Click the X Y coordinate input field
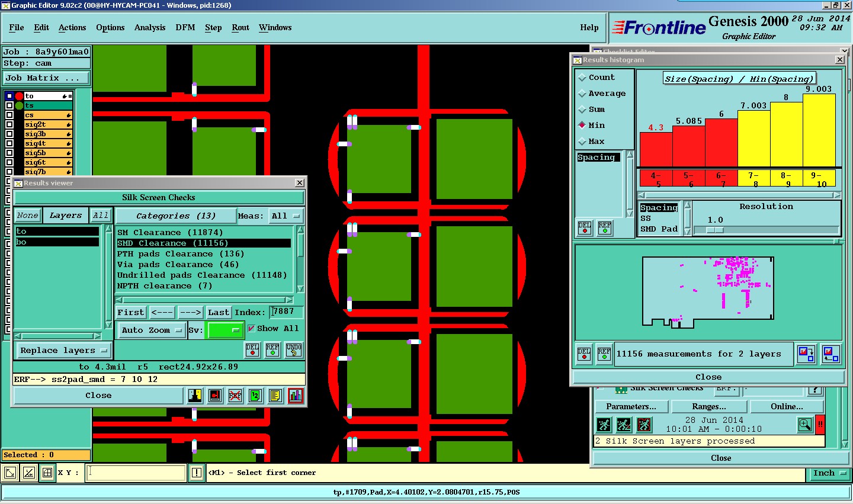This screenshot has width=853, height=504. coord(137,473)
